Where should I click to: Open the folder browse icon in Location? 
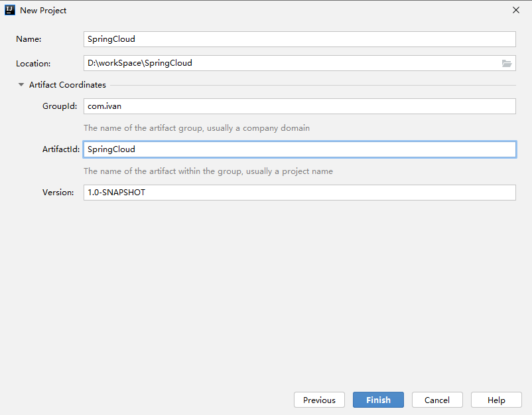pos(507,63)
